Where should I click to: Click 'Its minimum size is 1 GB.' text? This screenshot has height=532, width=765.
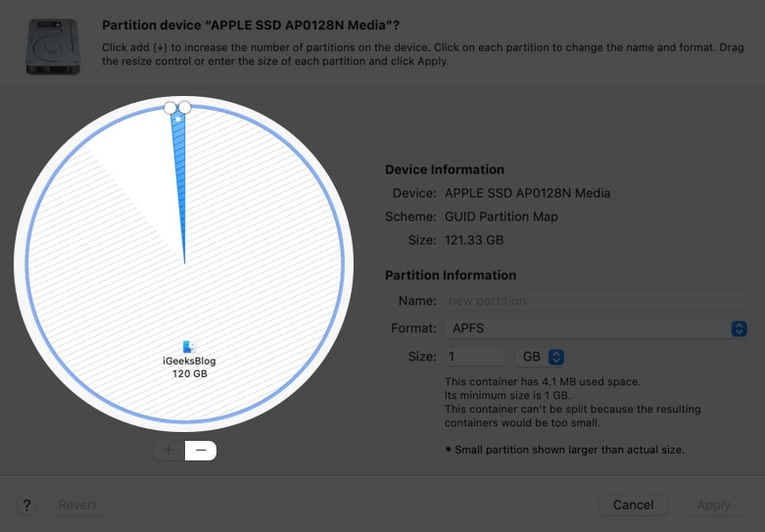(x=507, y=396)
